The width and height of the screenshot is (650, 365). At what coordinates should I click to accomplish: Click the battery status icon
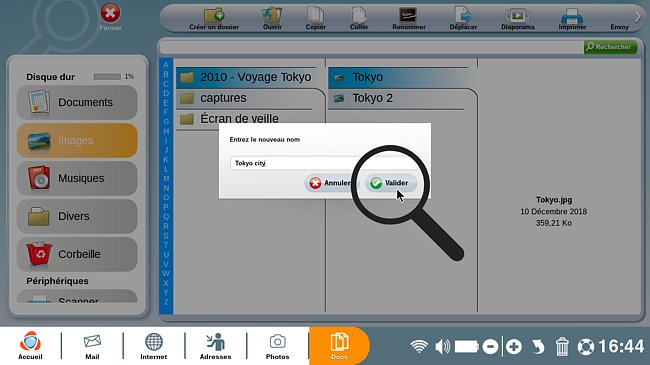(x=467, y=346)
